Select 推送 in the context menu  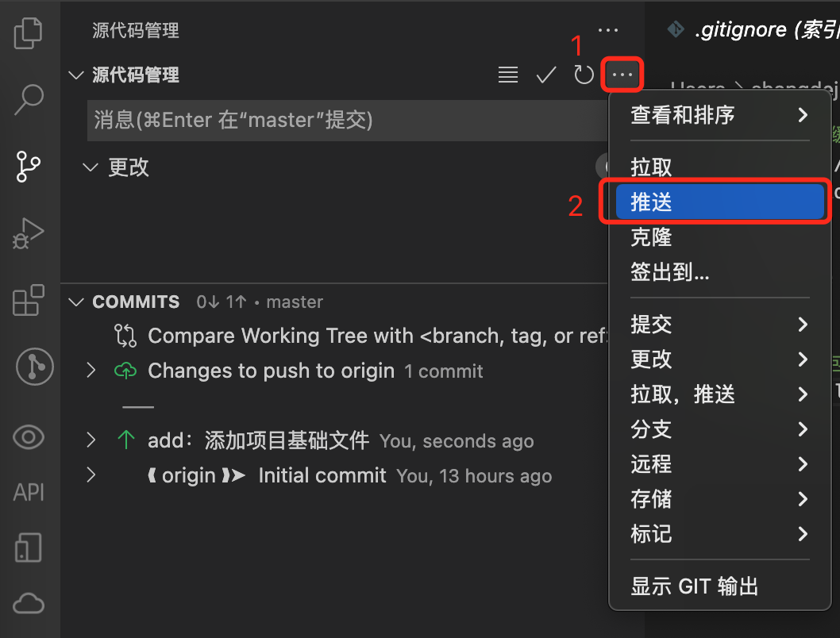coord(719,202)
